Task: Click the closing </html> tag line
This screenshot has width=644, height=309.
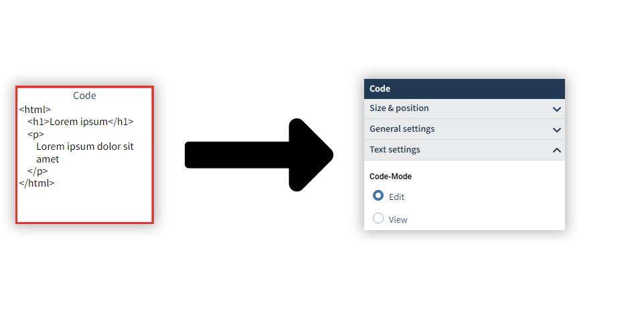Action: coord(37,183)
